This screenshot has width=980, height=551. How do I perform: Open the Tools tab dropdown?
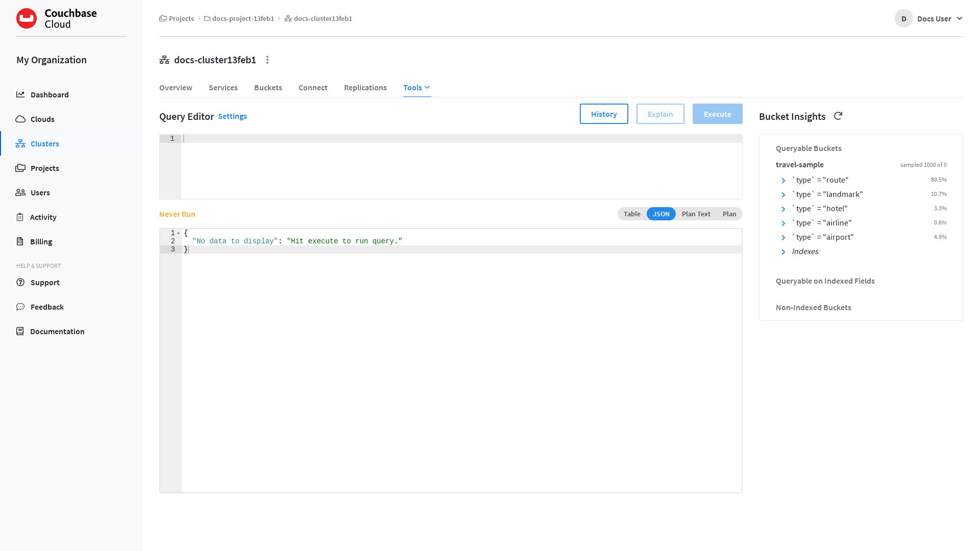pos(416,87)
